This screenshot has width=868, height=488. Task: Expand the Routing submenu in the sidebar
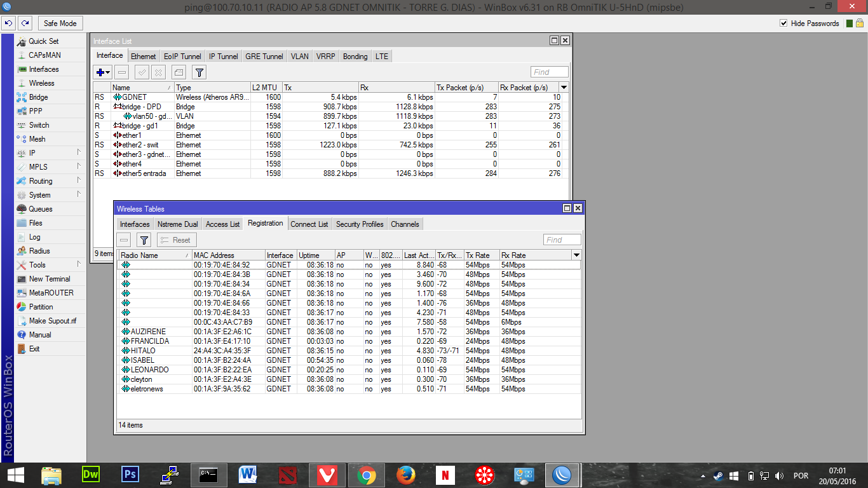[x=41, y=181]
